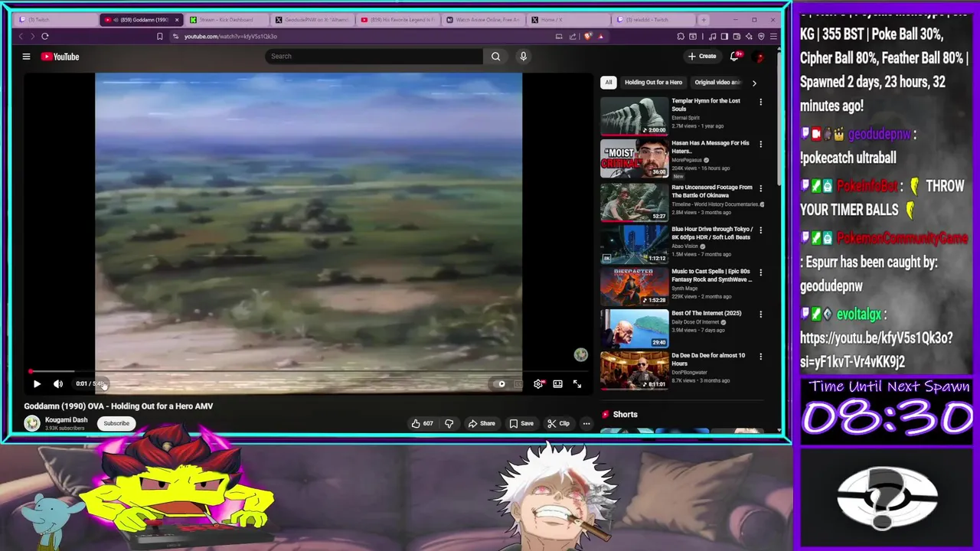Open the Best Of The Internet (2025) title
Screen dimensions: 980x551
707,313
